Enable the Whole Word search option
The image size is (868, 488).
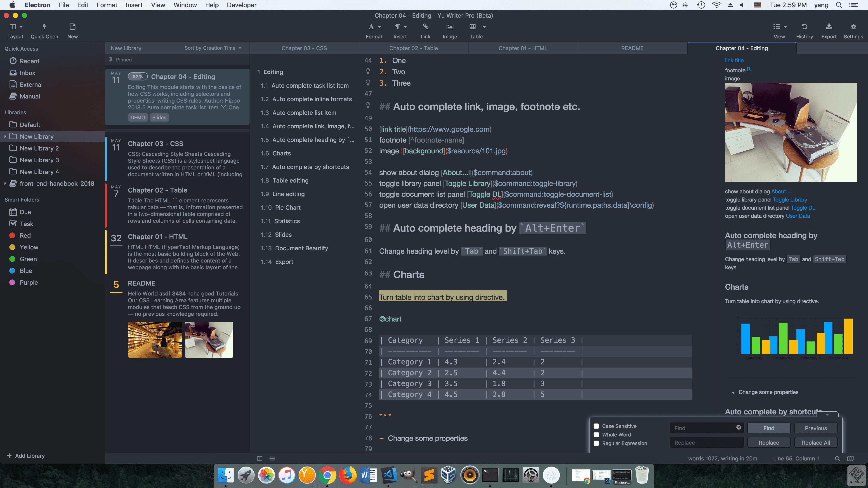point(597,434)
